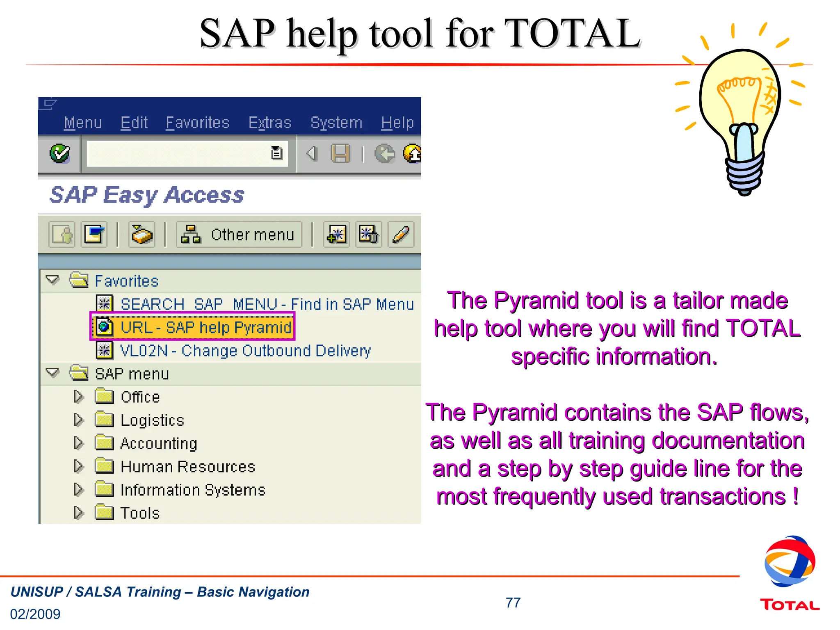The image size is (840, 630).
Task: Click the Change Favorites pencil icon
Action: pos(401,235)
